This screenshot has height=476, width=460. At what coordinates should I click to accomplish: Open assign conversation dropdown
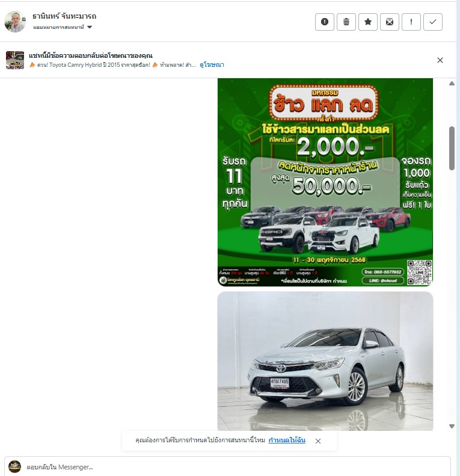click(63, 27)
